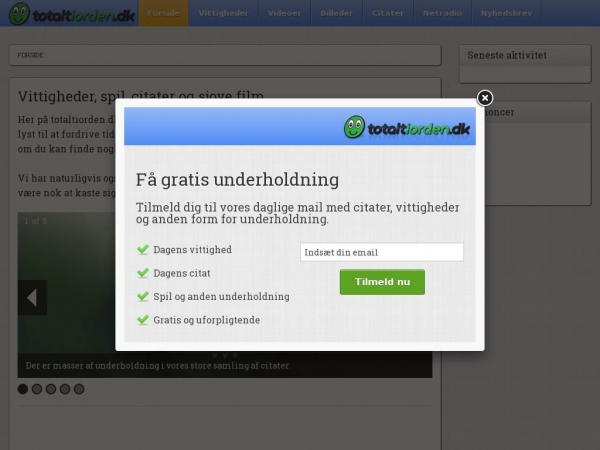Click the 'Seneste aktivitet' panel header
This screenshot has width=600, height=450.
pos(525,55)
